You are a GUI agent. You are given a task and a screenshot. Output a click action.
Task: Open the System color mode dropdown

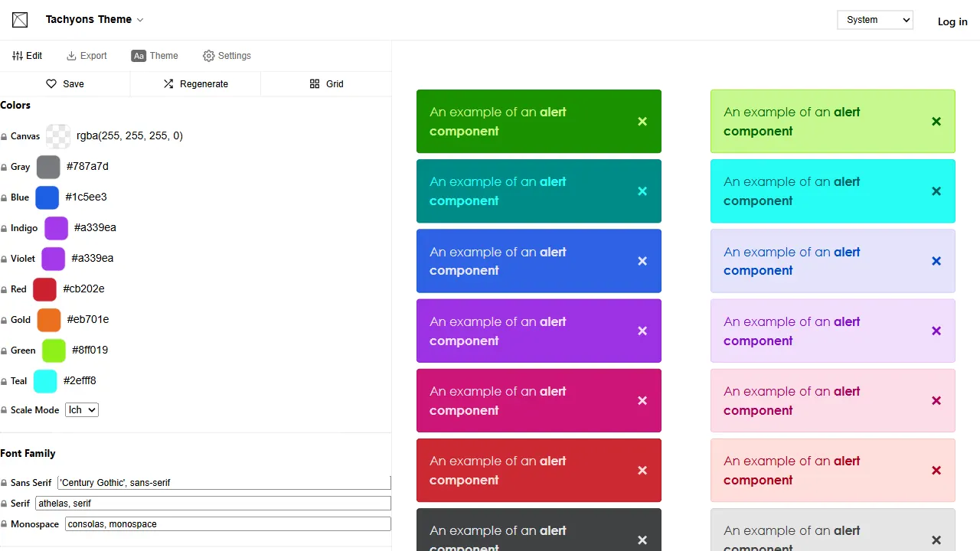[875, 20]
